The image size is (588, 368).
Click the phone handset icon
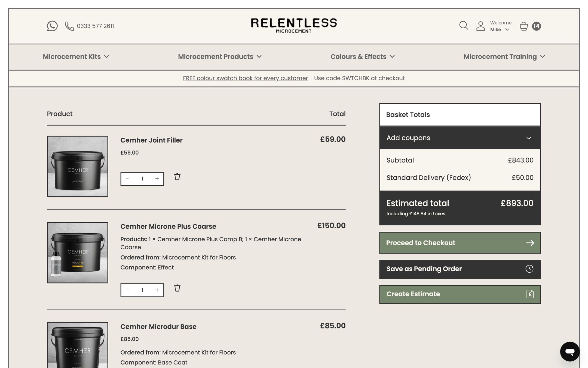pos(69,26)
